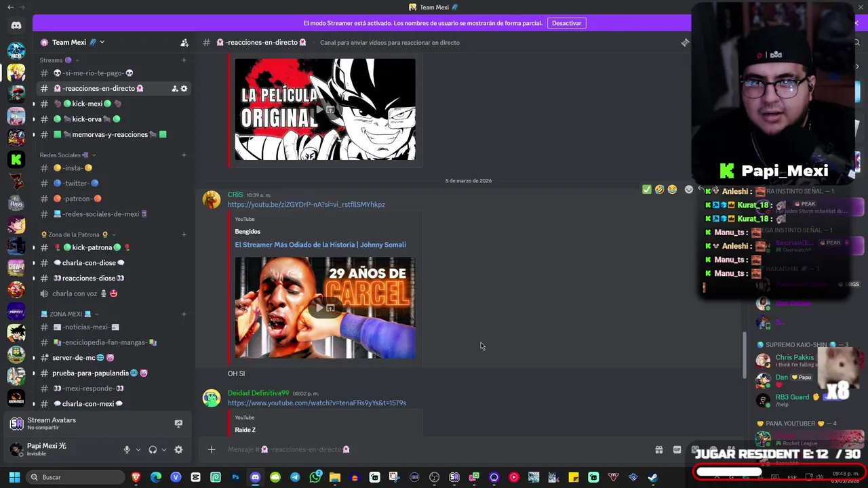Screen dimensions: 868x488
Task: Open the reacciones-en-directo channel settings gear
Action: click(184, 88)
